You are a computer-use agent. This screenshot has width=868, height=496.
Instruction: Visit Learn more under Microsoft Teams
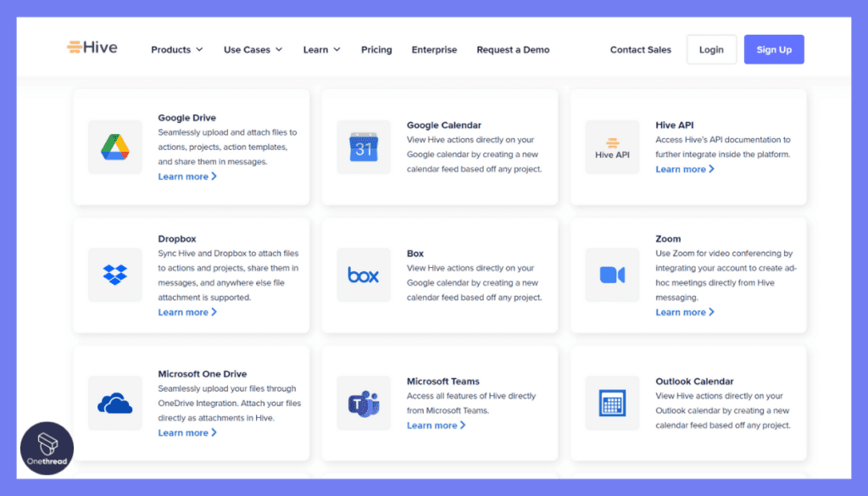point(437,426)
